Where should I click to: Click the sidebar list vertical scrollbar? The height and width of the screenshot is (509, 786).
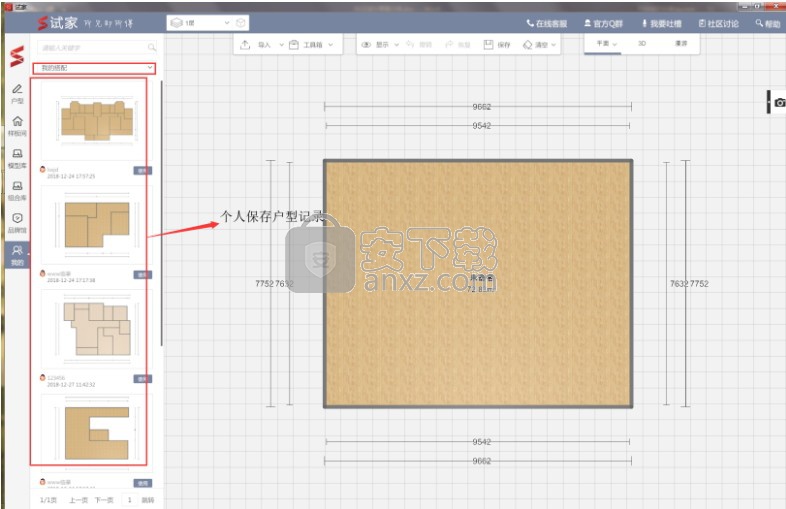(161, 213)
